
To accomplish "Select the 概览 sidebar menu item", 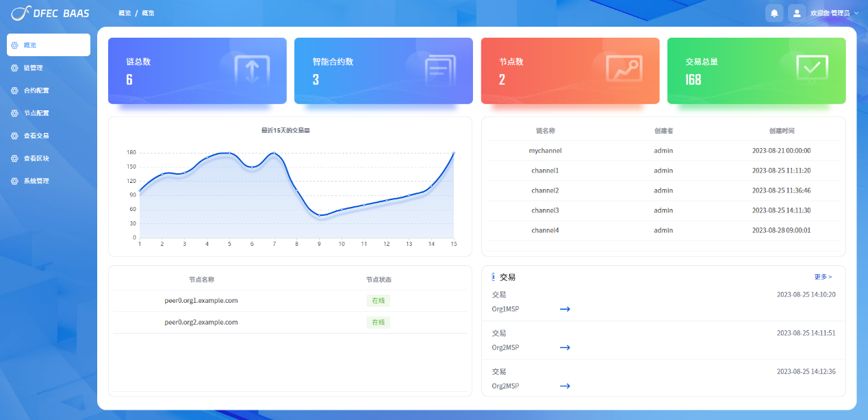I will tap(49, 45).
